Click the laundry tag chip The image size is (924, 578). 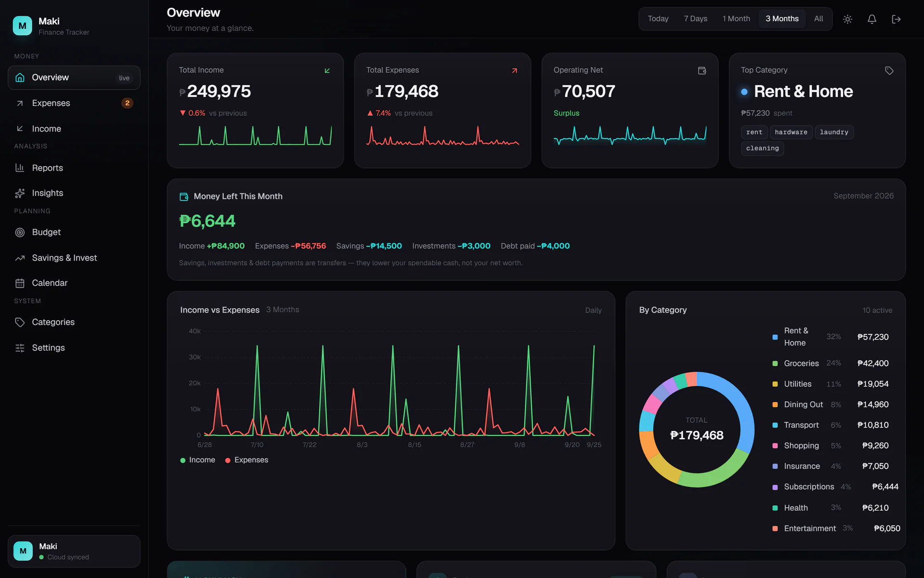coord(834,132)
